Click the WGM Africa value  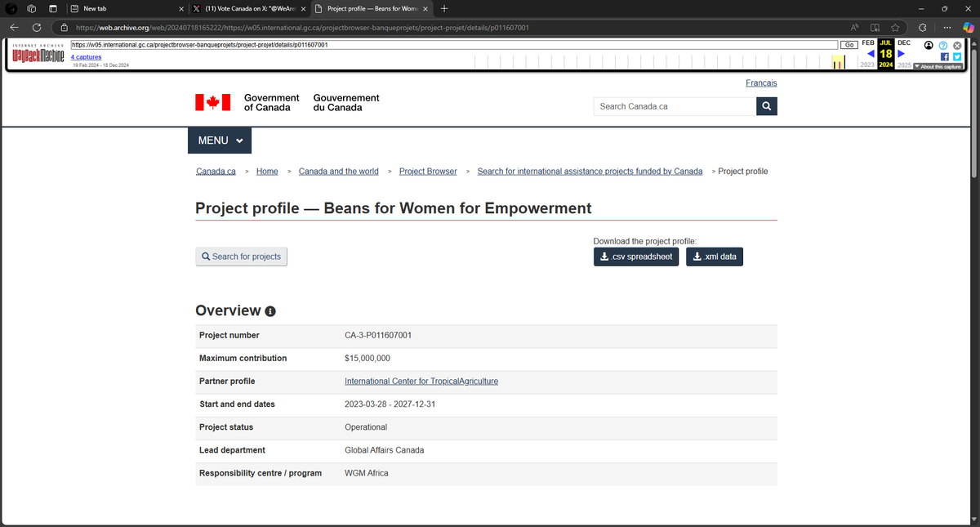click(x=367, y=473)
